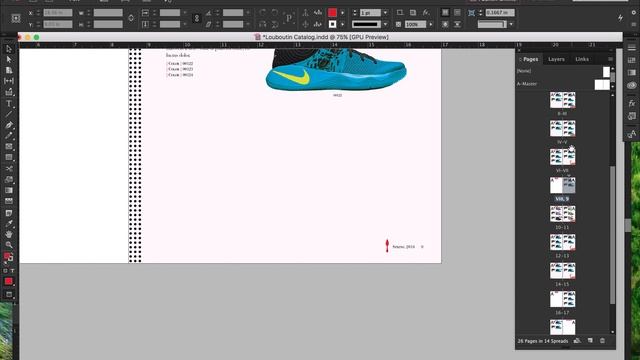Click the quick apply lightning icon
Viewport: 640px width, 360px height.
(620, 18)
